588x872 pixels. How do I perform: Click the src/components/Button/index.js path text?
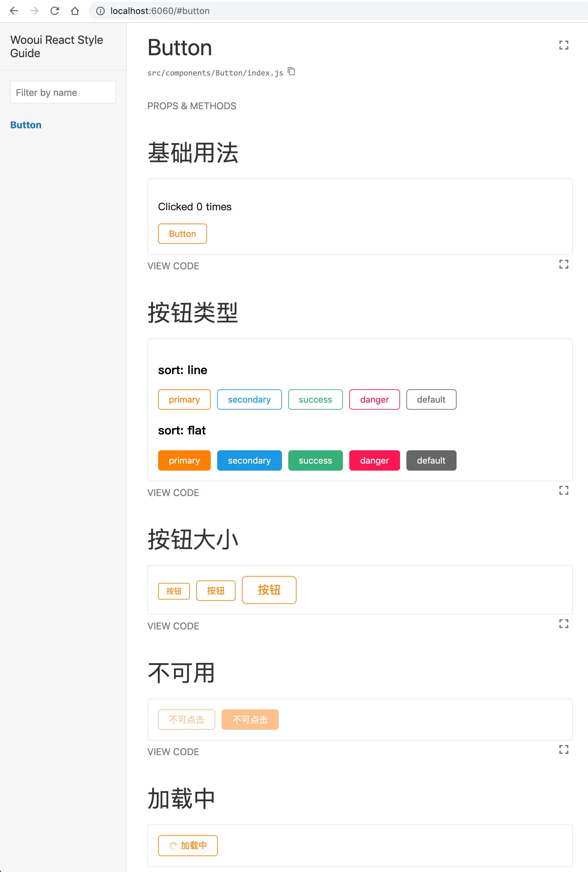pyautogui.click(x=215, y=73)
